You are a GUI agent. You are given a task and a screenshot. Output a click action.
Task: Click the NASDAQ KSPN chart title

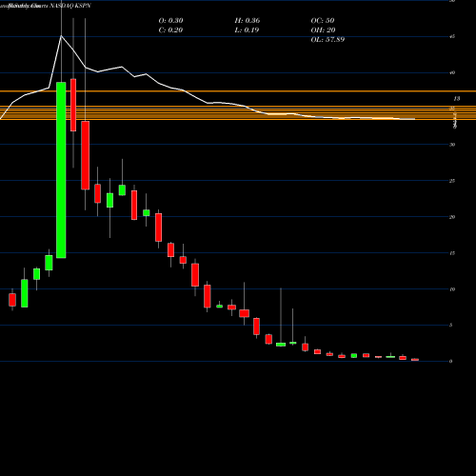click(x=70, y=6)
